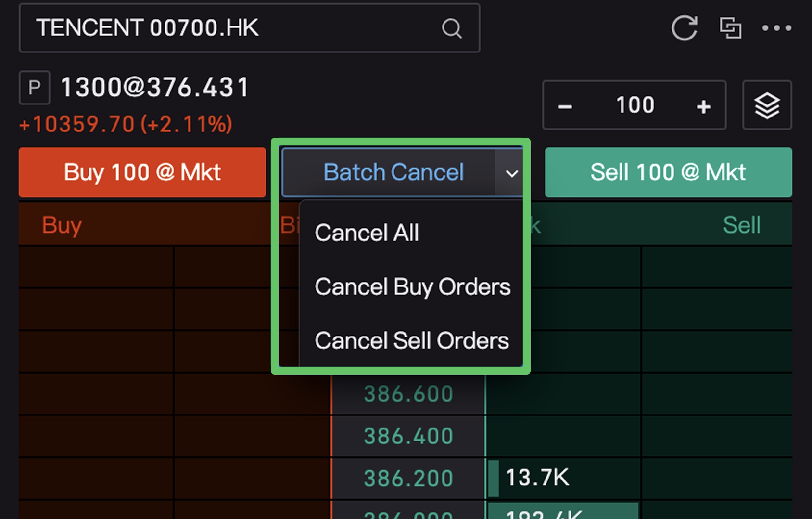Increase quantity with the plus button

click(x=703, y=106)
